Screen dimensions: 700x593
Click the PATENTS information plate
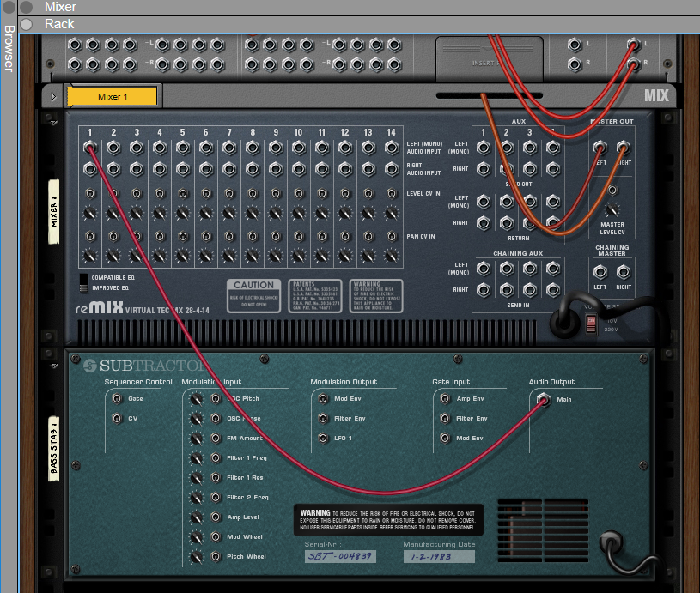tap(315, 296)
